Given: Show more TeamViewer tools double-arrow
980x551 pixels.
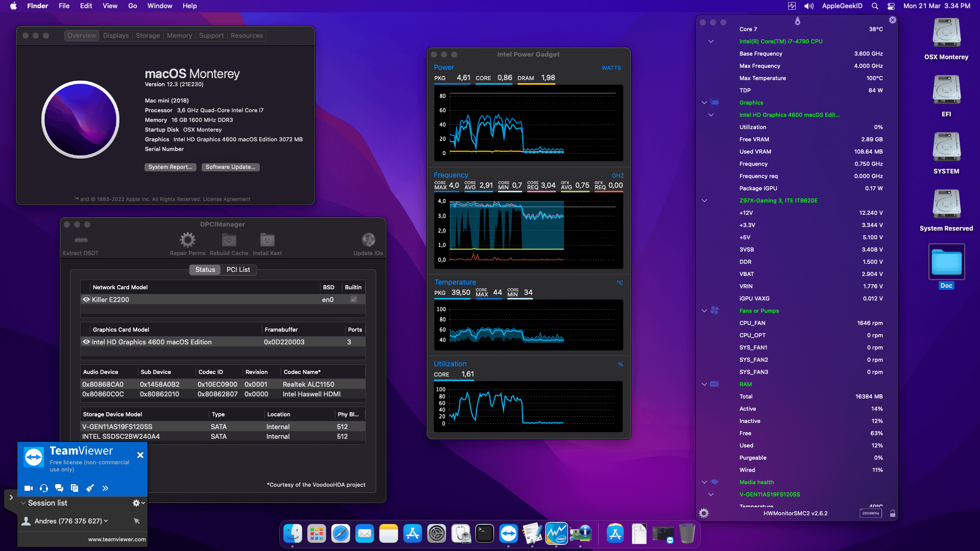Looking at the screenshot, I should (105, 488).
